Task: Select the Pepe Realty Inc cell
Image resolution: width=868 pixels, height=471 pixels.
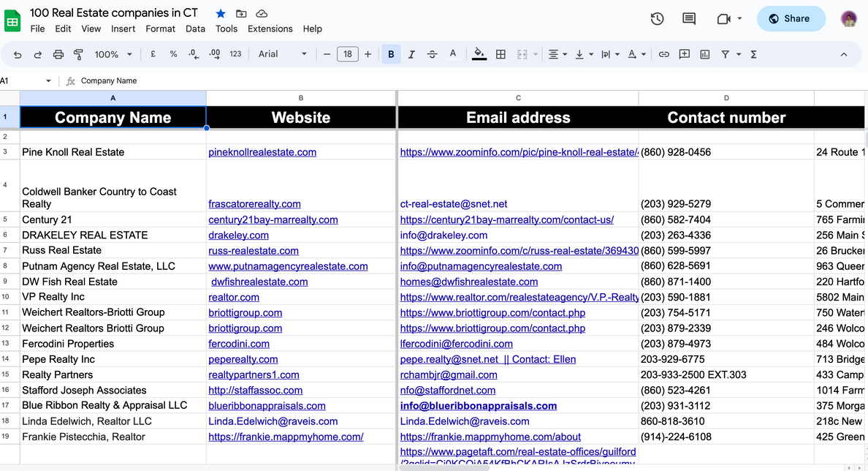Action: pos(113,360)
